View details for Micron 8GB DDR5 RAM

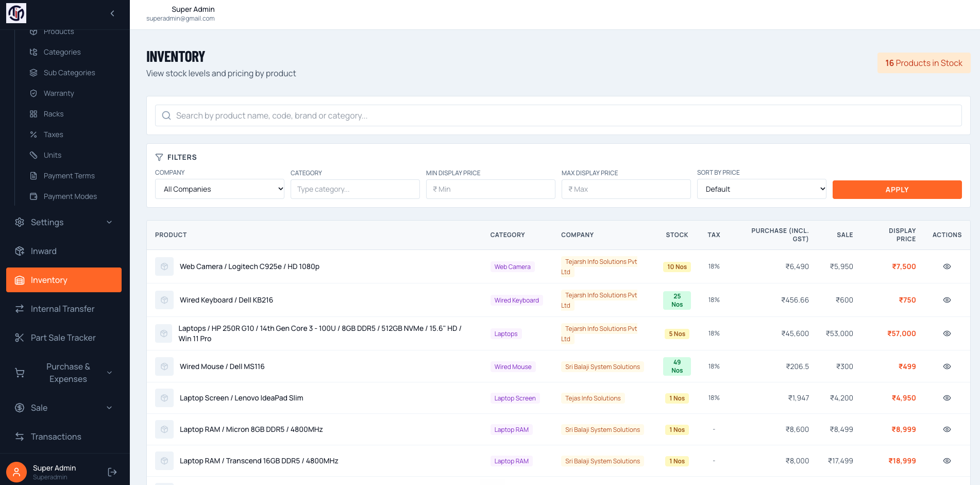(947, 429)
